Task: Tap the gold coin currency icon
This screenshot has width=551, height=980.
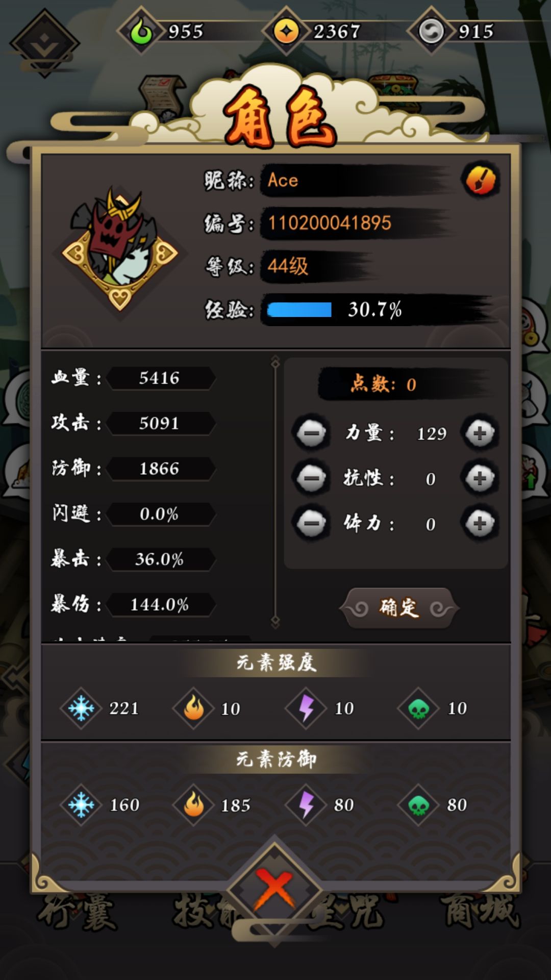Action: click(x=286, y=32)
